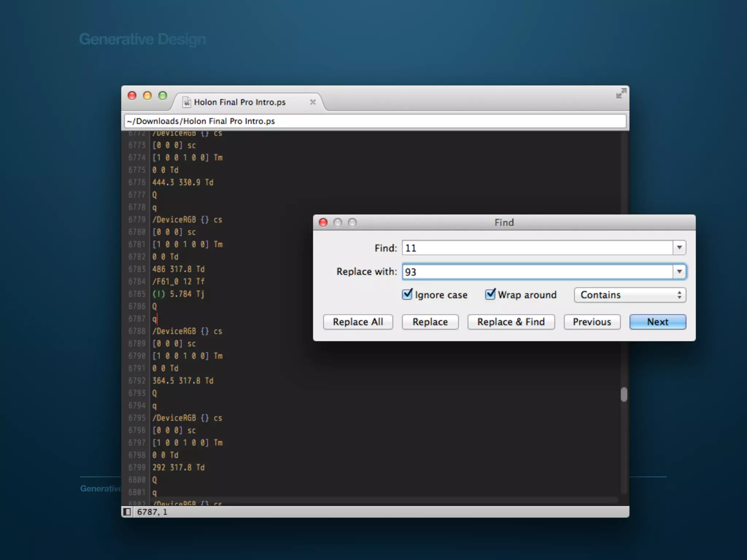Click the Replace & Find button
This screenshot has height=560, width=747.
click(511, 322)
